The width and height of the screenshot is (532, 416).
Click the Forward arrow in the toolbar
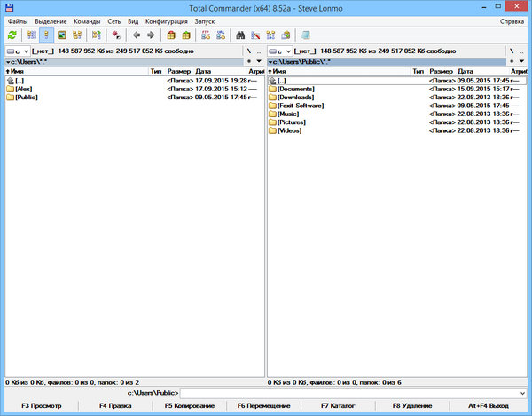click(x=151, y=35)
